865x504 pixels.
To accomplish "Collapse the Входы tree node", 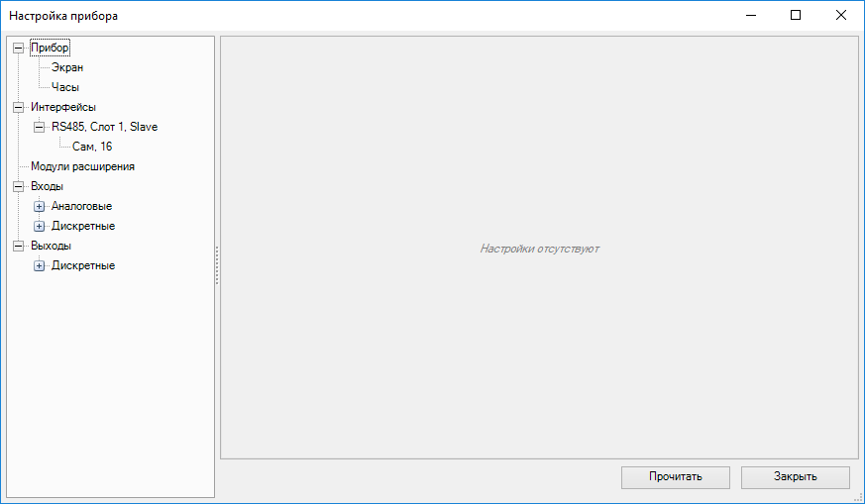I will (19, 186).
